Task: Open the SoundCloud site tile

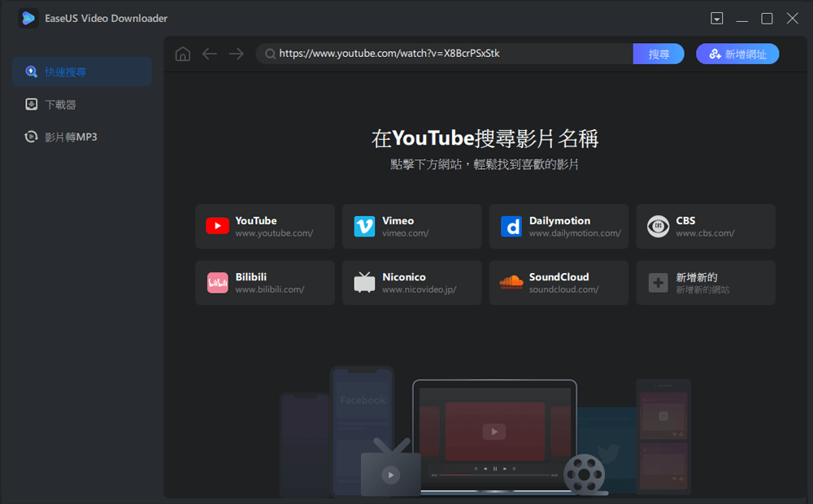Action: tap(559, 283)
